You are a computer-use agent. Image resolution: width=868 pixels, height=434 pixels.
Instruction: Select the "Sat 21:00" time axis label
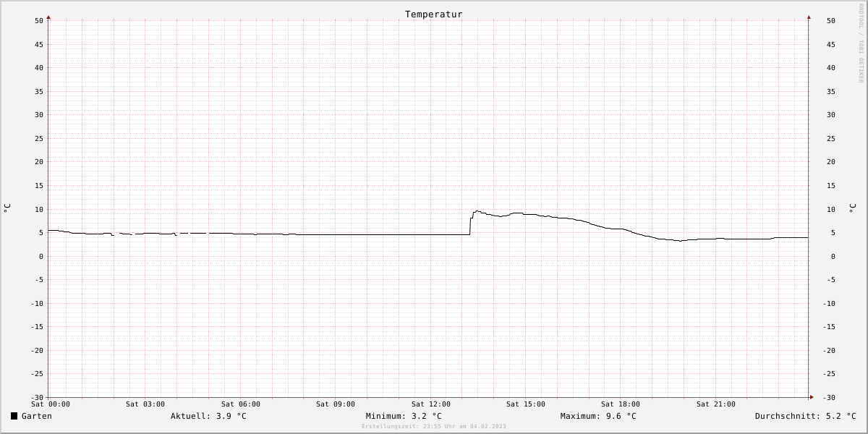[x=716, y=404]
